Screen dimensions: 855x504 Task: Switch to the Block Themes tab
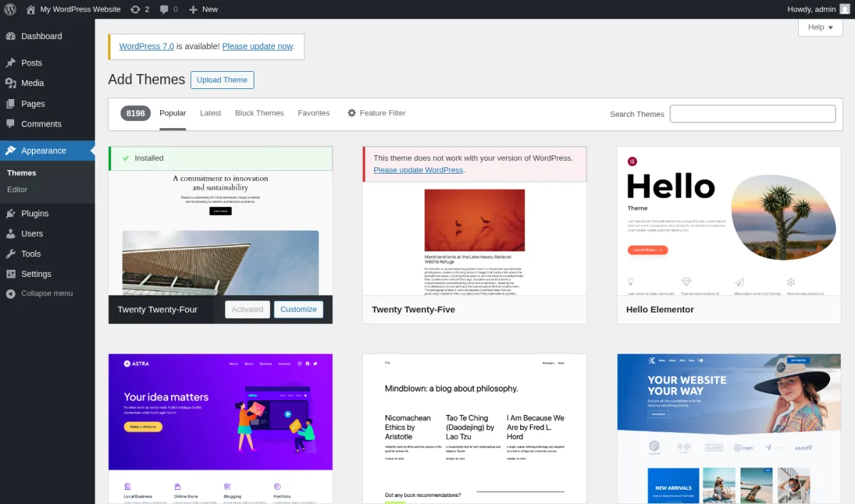(x=259, y=113)
